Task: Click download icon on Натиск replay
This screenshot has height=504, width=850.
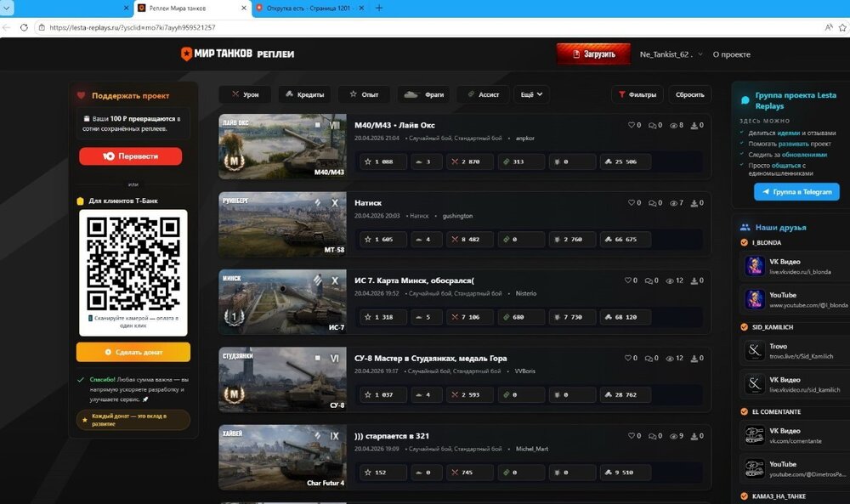Action: click(694, 202)
